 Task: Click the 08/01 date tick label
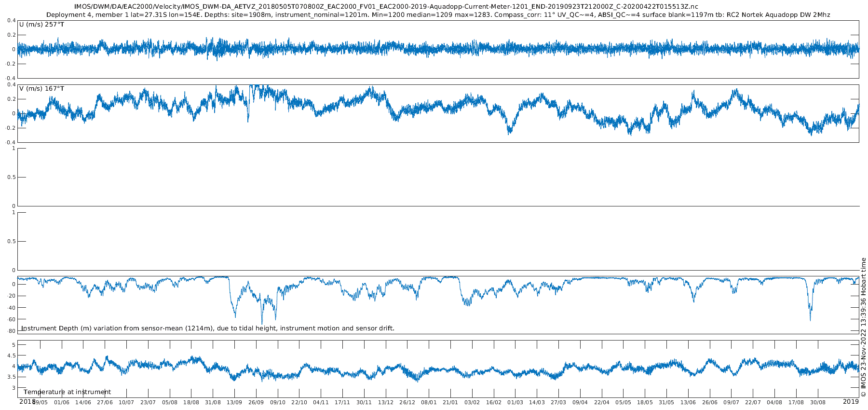point(429,402)
